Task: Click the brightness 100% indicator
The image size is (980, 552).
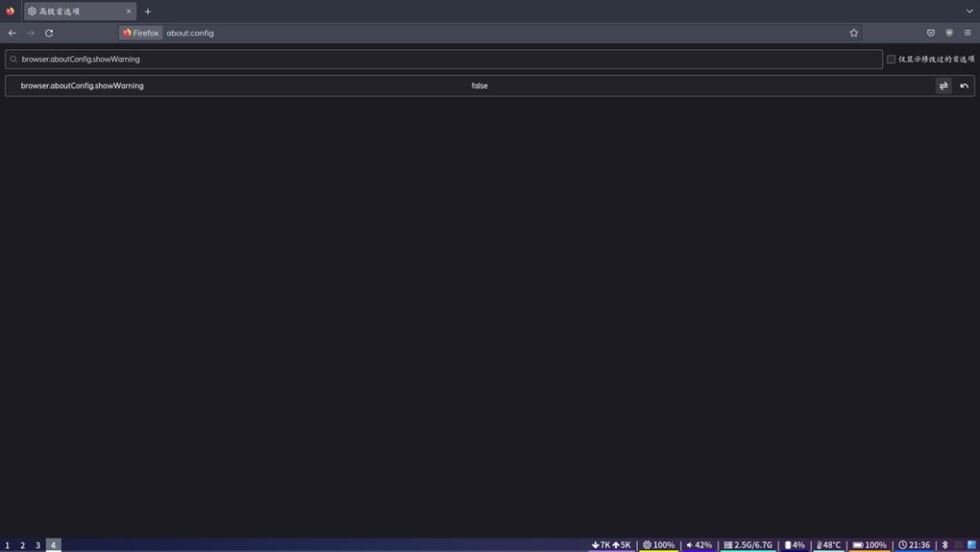Action: pyautogui.click(x=659, y=545)
